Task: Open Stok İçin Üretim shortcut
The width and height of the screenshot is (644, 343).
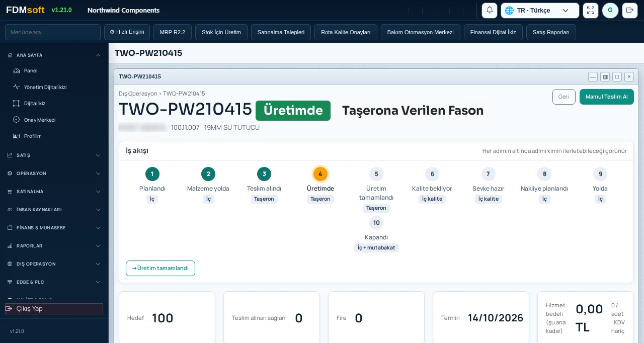Action: [221, 32]
